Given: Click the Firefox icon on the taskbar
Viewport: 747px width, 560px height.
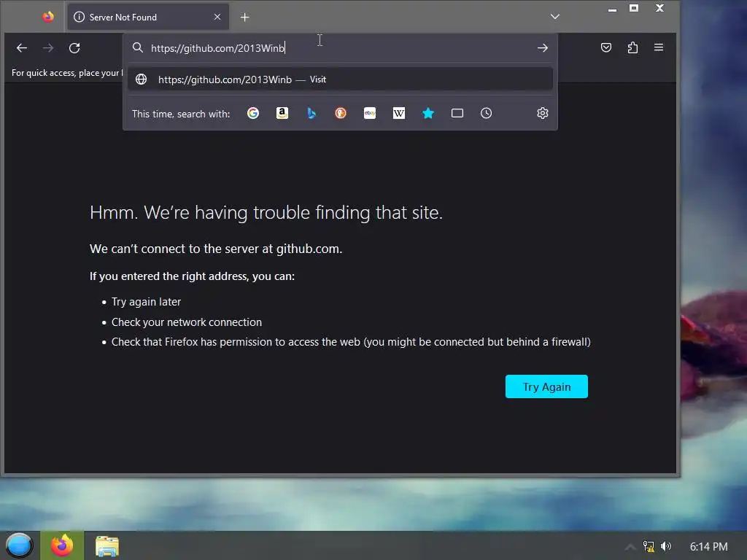Looking at the screenshot, I should (x=62, y=545).
